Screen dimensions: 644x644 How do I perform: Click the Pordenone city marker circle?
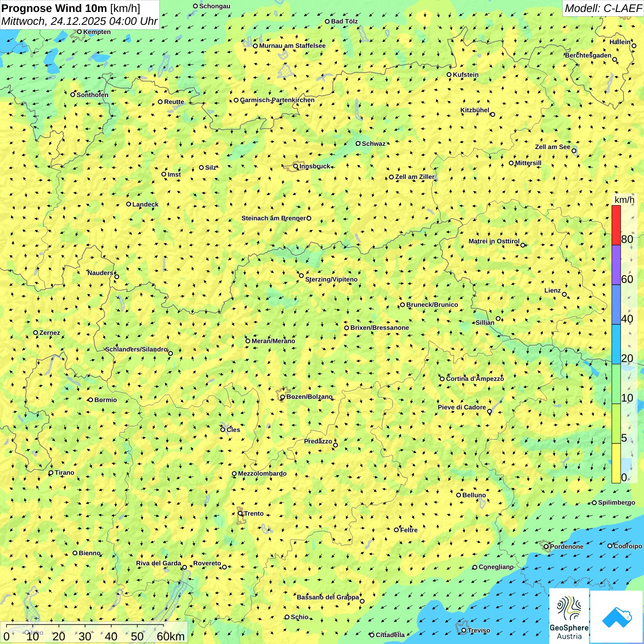pyautogui.click(x=546, y=546)
